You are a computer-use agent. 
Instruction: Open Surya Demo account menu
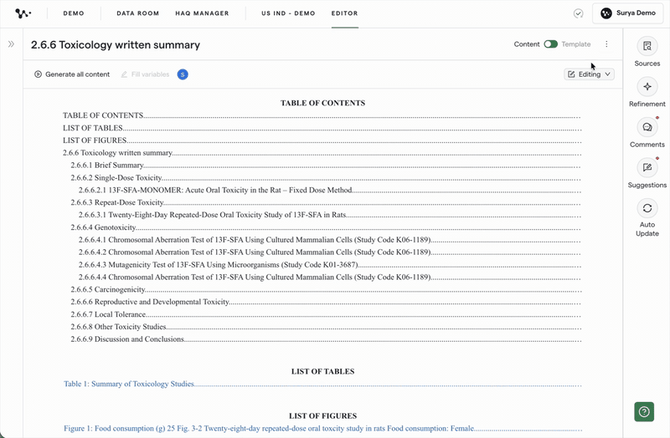coord(627,13)
